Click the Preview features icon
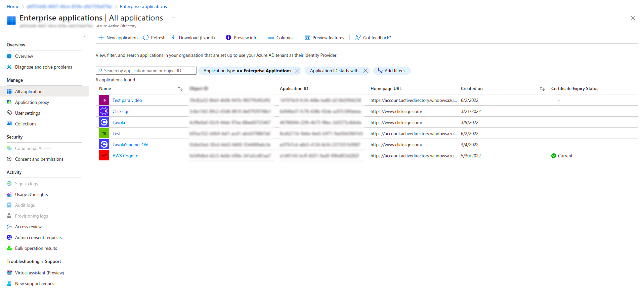Image resolution: width=644 pixels, height=304 pixels. point(307,37)
